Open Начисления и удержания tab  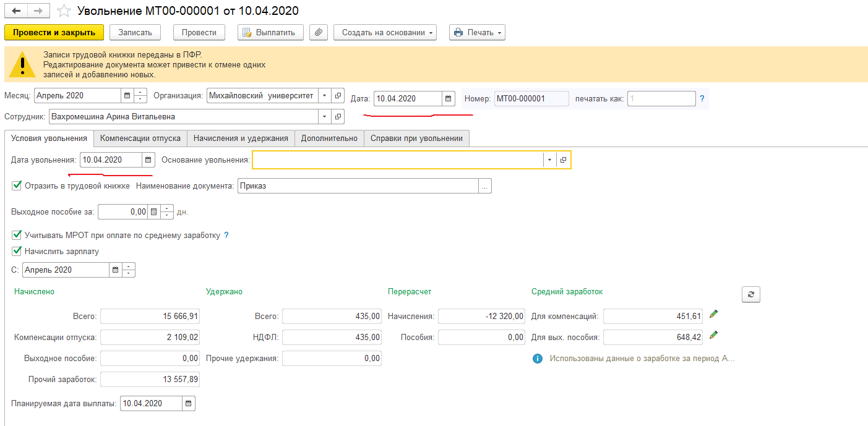click(x=241, y=138)
